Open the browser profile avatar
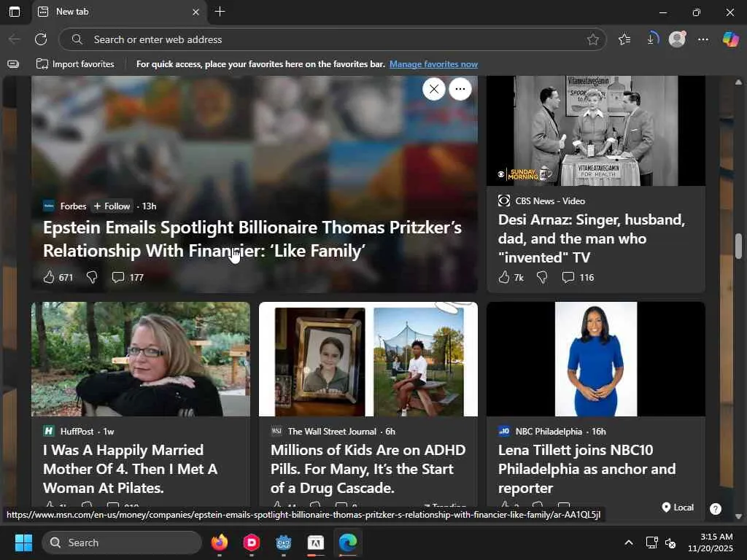Image resolution: width=747 pixels, height=560 pixels. point(677,39)
